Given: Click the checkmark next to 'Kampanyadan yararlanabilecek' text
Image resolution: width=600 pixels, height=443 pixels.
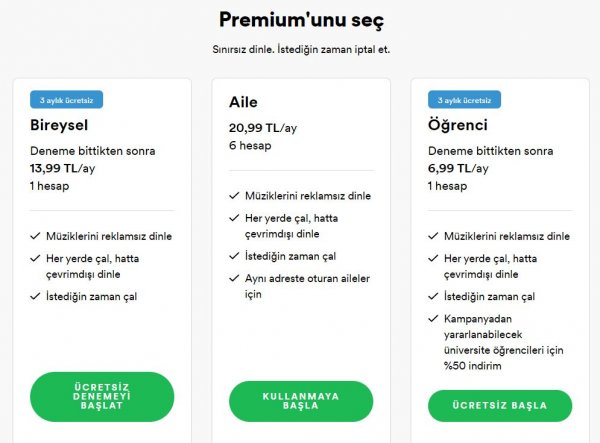Looking at the screenshot, I should pos(433,317).
